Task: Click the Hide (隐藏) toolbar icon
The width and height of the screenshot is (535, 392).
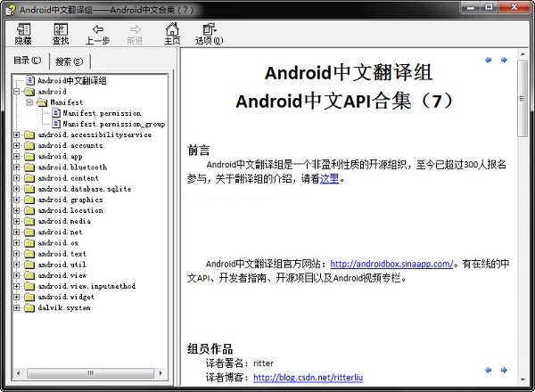Action: [x=23, y=29]
